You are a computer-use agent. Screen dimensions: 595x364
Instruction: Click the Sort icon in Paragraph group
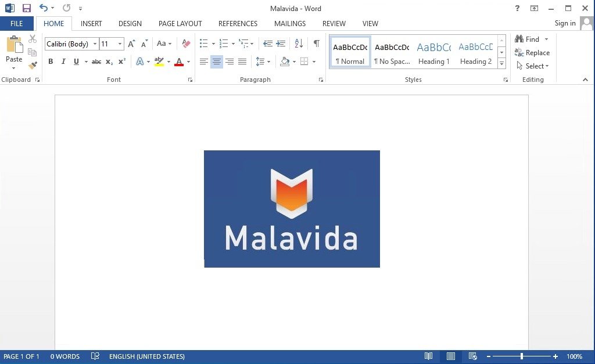click(298, 43)
